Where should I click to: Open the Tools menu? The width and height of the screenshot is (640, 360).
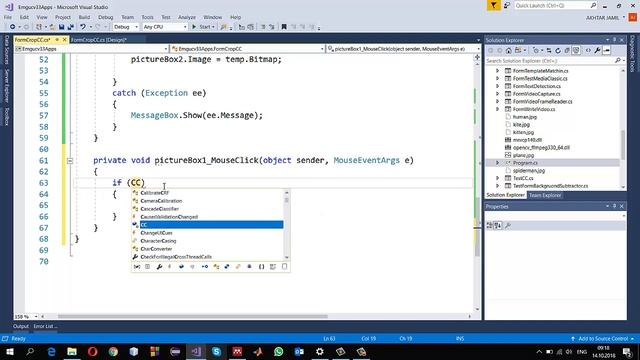pos(147,17)
